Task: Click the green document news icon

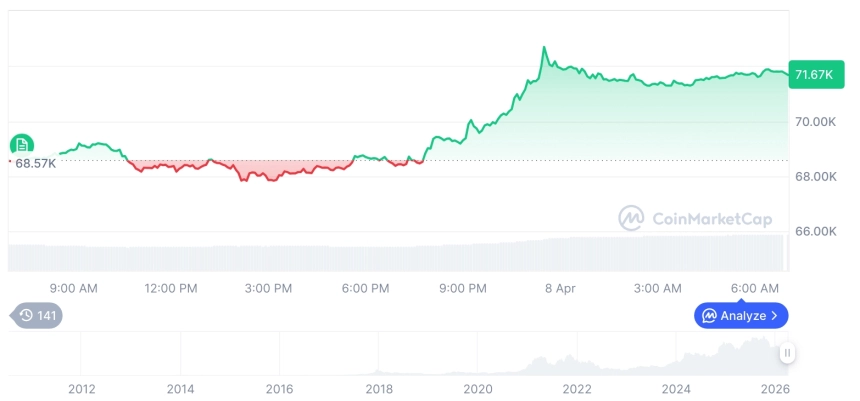Action: [22, 146]
